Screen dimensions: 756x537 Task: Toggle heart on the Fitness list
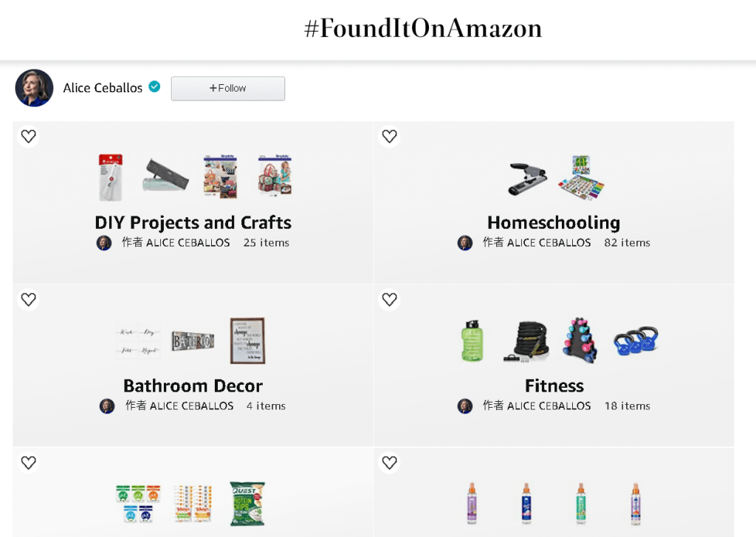(389, 299)
